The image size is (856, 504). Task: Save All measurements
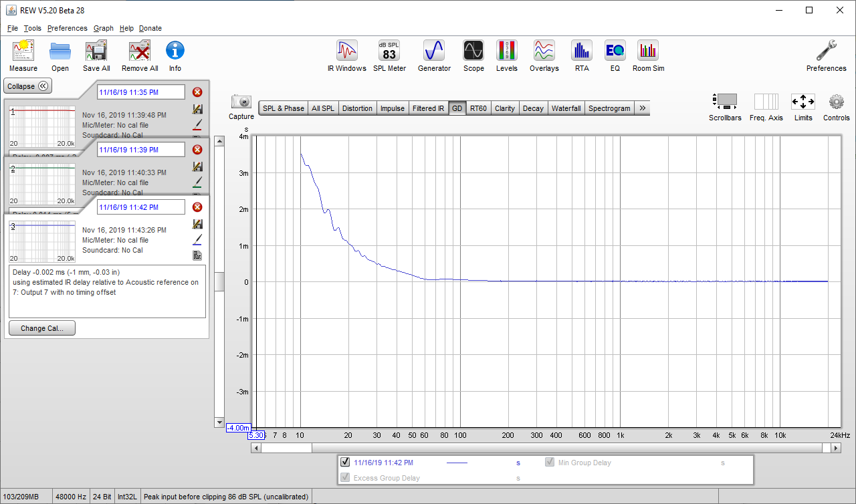click(x=96, y=56)
